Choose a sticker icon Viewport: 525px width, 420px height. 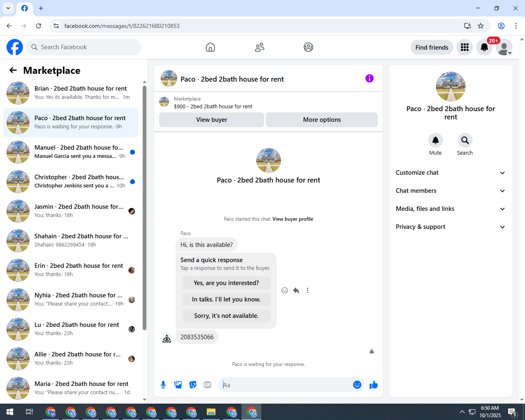pyautogui.click(x=193, y=385)
